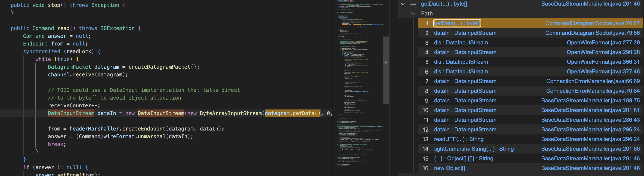Image resolution: width=644 pixels, height=176 pixels.
Task: Select path step 10 dataIn : DataInputStream
Action: coord(465,110)
